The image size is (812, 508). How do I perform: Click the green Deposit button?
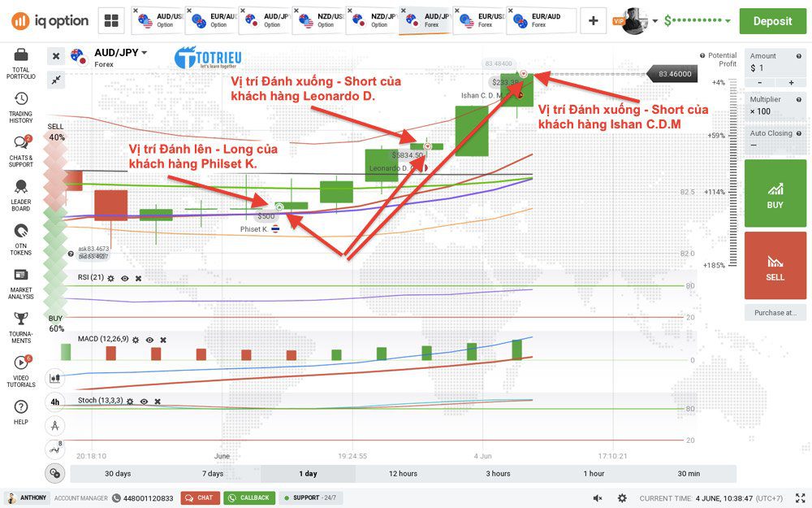click(x=773, y=21)
